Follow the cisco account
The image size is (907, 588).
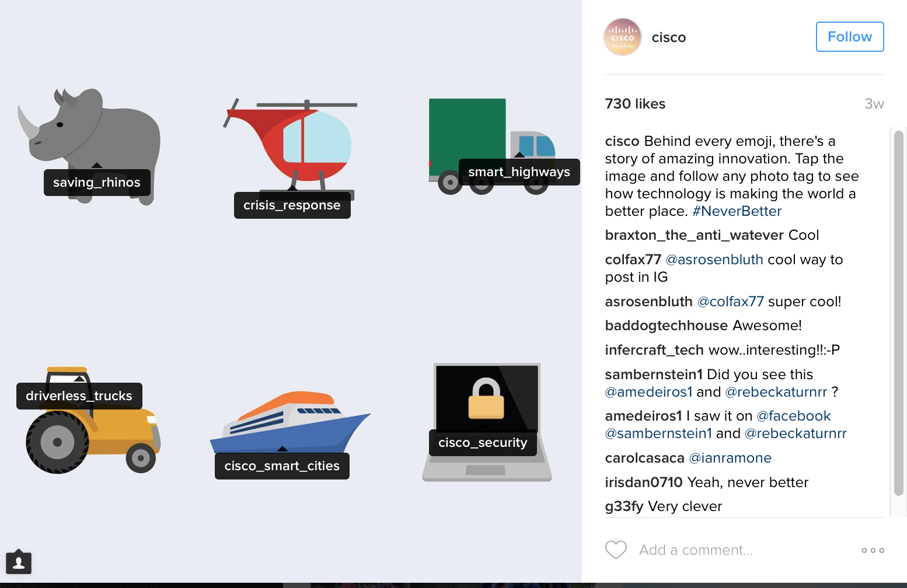850,37
